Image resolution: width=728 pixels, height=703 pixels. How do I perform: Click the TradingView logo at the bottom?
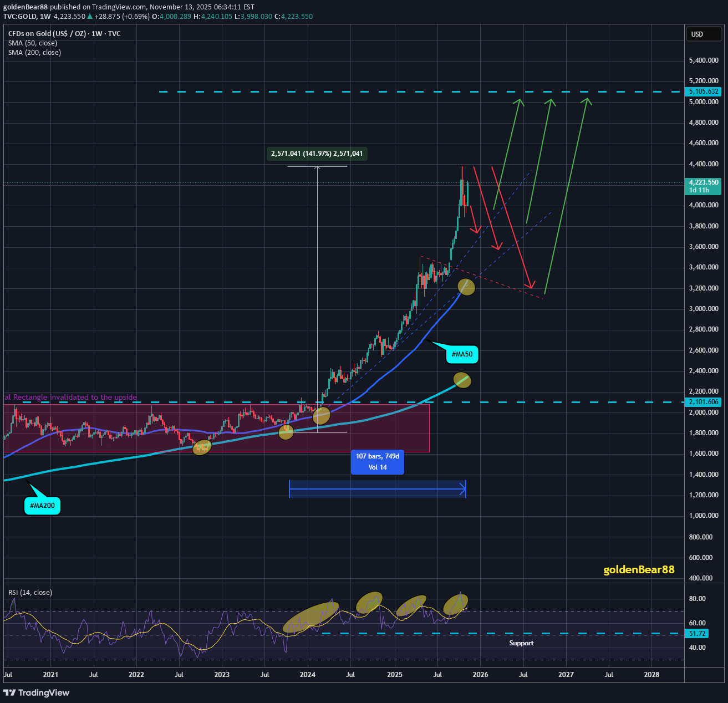(x=37, y=692)
